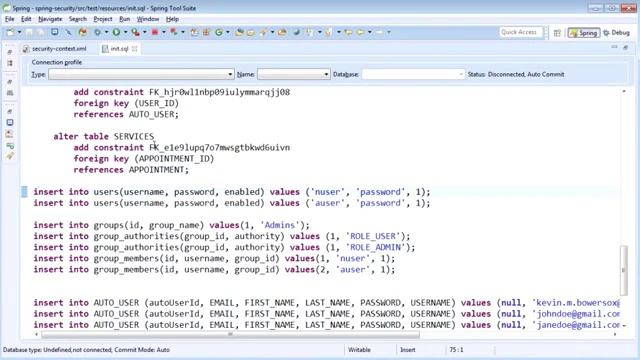Click the green icon in left sidebar
This screenshot has height=360, width=640.
point(10,145)
